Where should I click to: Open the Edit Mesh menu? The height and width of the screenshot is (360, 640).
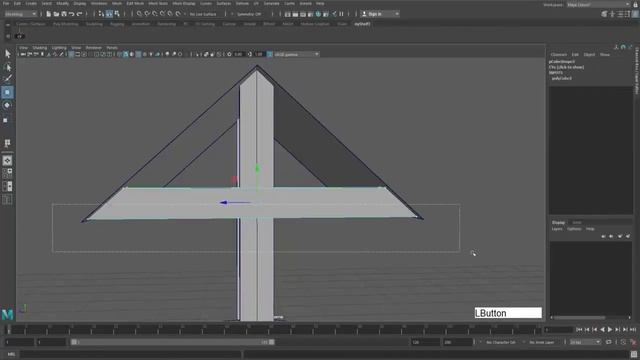135,3
